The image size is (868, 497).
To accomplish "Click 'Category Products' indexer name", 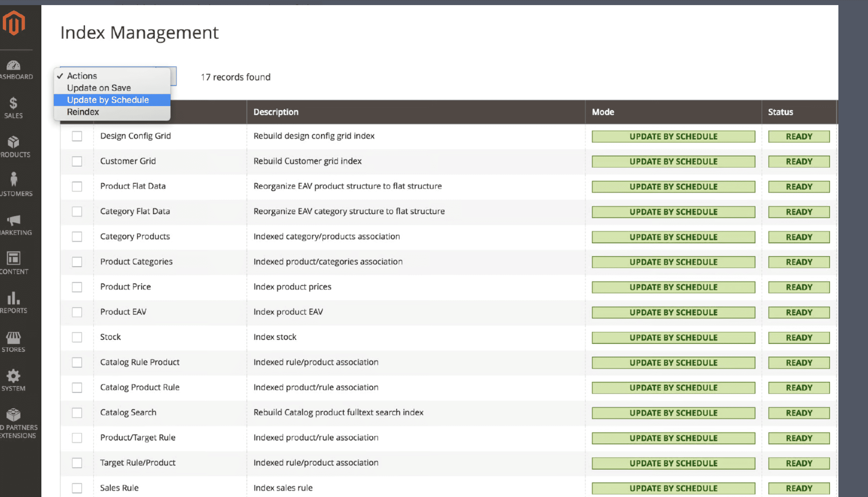I will click(135, 236).
